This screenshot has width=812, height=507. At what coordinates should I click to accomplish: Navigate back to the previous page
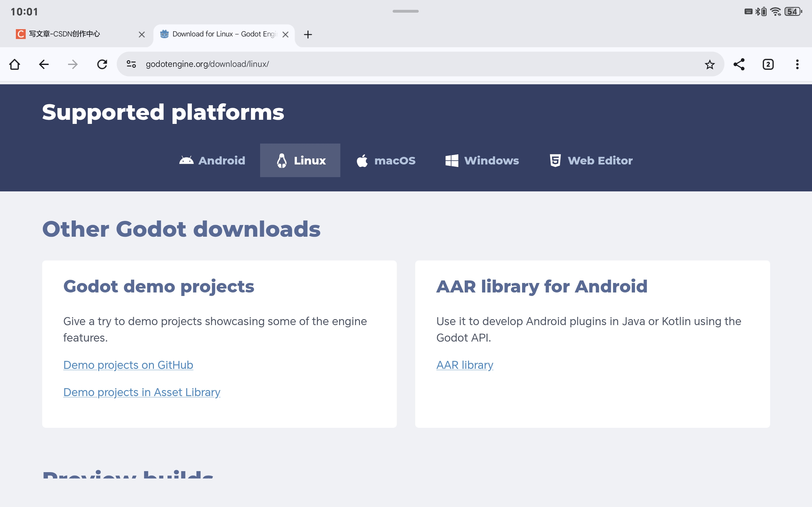[44, 64]
